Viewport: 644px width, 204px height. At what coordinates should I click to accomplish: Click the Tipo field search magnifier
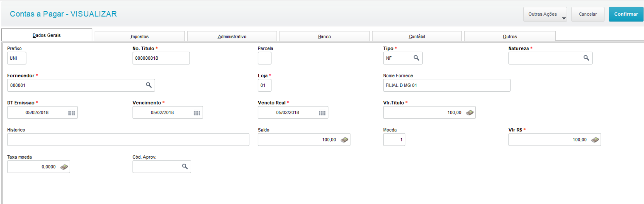tap(416, 58)
